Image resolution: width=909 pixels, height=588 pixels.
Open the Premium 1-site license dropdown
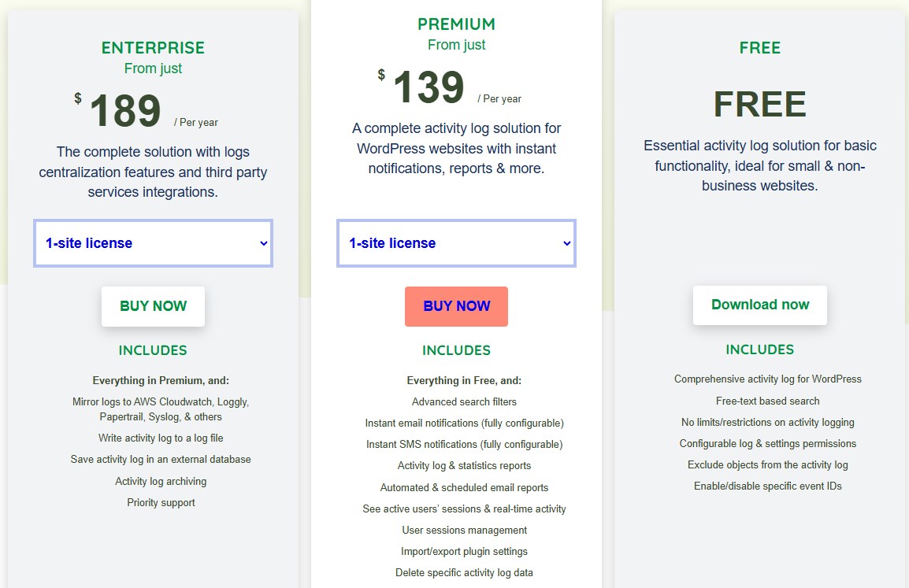(456, 243)
